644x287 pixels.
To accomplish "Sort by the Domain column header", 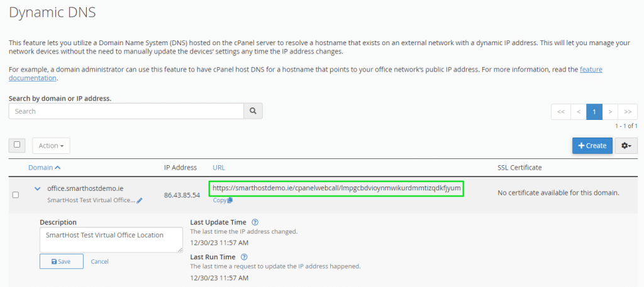I will click(45, 167).
